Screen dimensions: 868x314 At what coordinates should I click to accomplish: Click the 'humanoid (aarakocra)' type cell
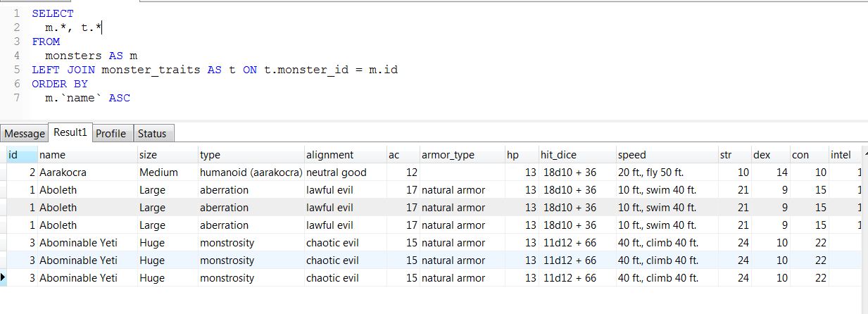pos(251,172)
